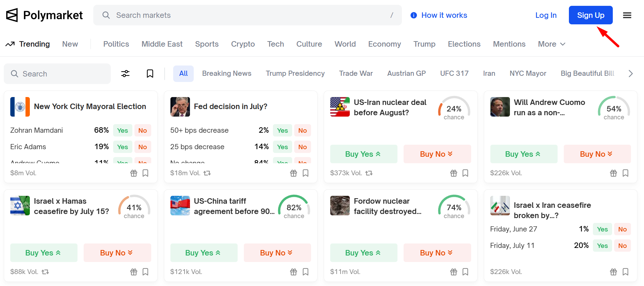Screen dimensions: 644x286
Task: Open the Crypto category
Action: pyautogui.click(x=243, y=44)
